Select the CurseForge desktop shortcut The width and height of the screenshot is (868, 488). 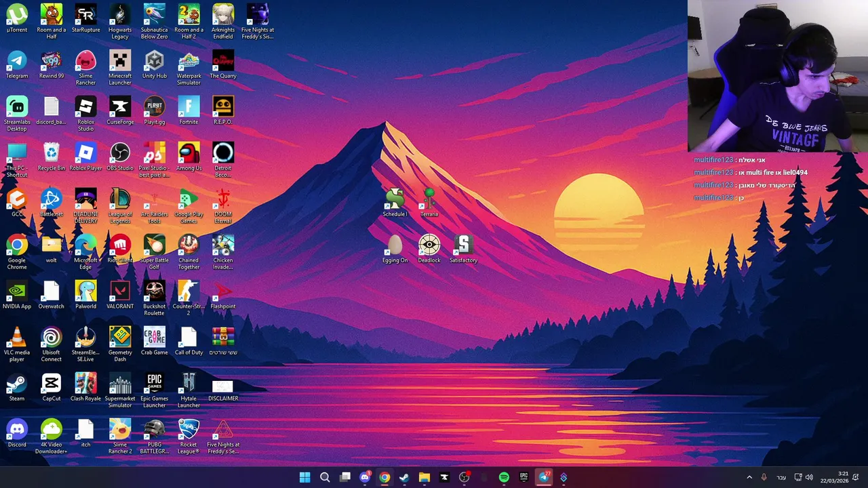coord(120,111)
